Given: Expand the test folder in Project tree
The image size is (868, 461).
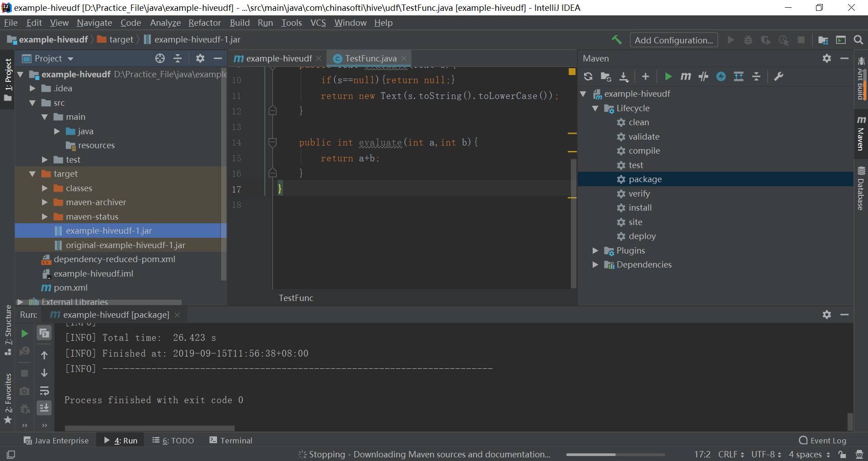Looking at the screenshot, I should pos(45,160).
